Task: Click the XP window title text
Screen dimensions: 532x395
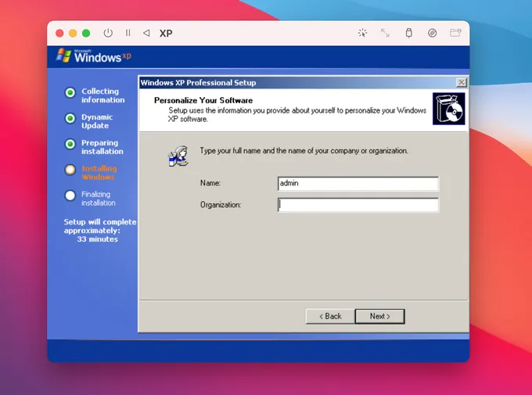Action: 166,34
